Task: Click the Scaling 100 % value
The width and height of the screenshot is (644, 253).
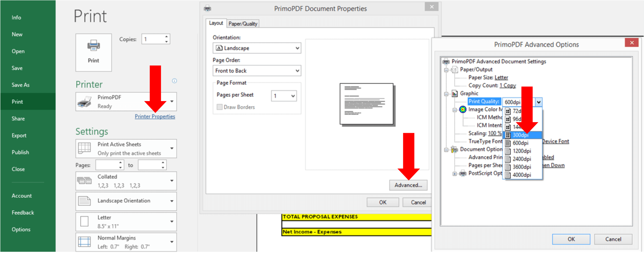Action: pyautogui.click(x=495, y=133)
